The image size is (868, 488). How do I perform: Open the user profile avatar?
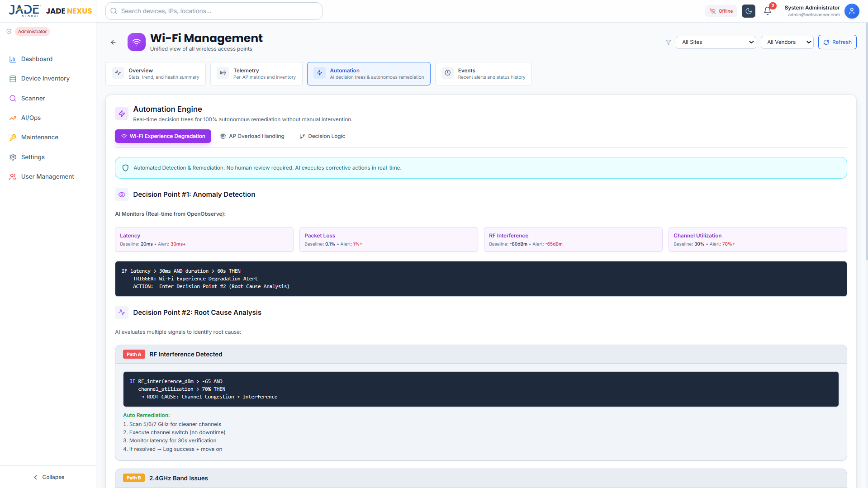tap(852, 11)
